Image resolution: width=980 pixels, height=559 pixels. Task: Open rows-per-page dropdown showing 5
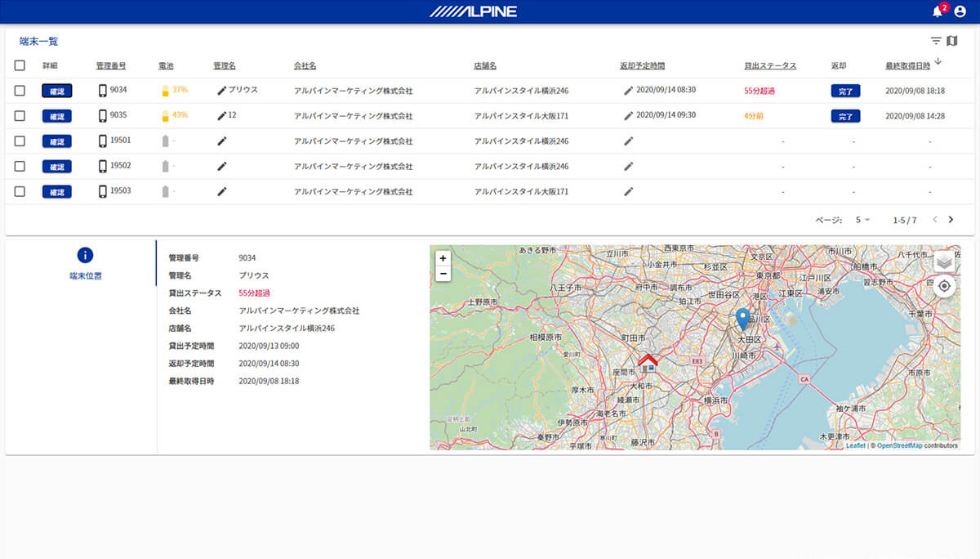[x=862, y=220]
